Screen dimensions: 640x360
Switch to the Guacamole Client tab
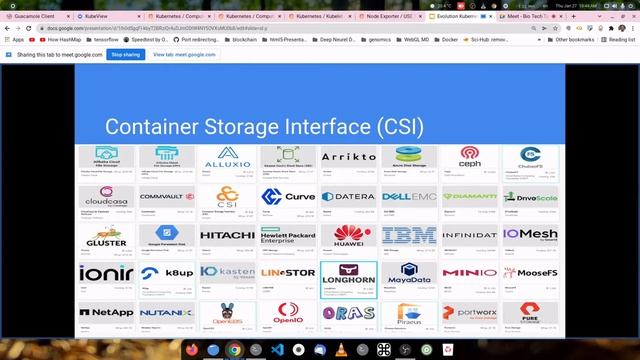35,16
